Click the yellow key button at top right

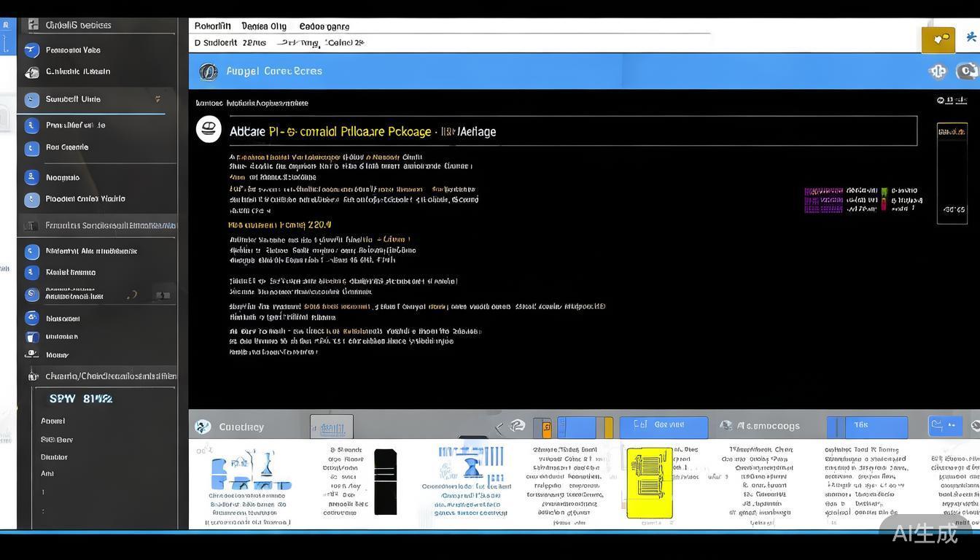[x=938, y=39]
